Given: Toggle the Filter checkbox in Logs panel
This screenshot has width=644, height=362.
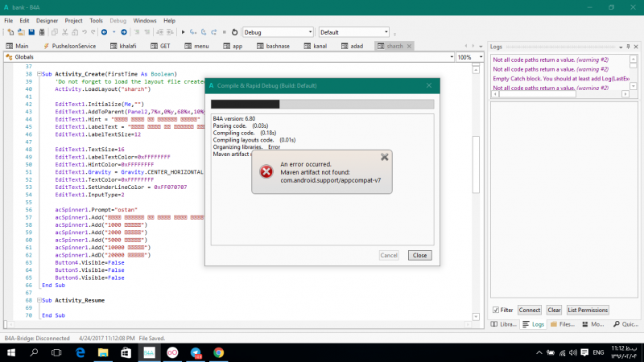Looking at the screenshot, I should (496, 310).
